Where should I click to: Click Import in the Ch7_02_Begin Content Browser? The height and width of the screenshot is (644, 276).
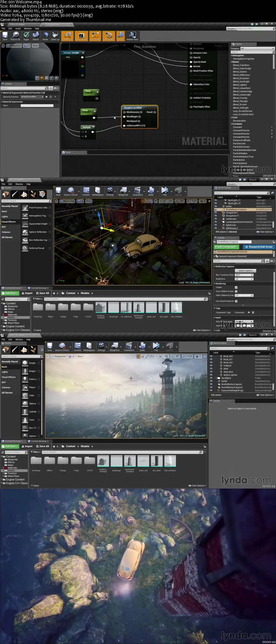pyautogui.click(x=27, y=293)
